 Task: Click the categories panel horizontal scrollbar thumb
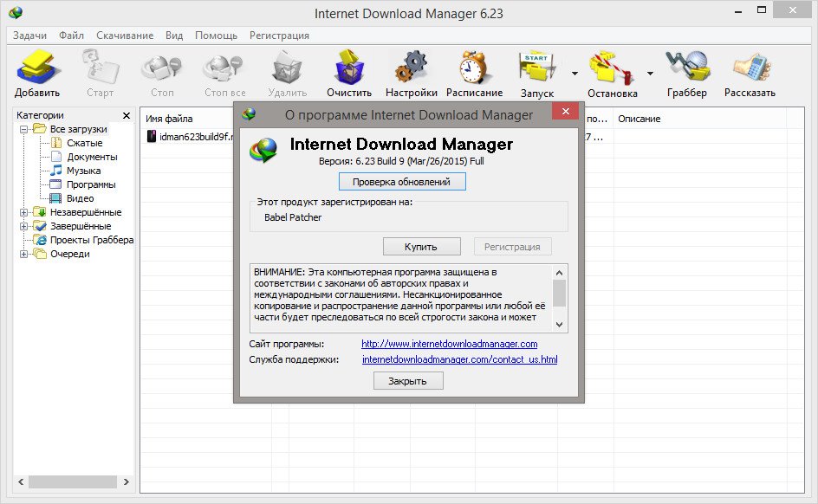(73, 482)
